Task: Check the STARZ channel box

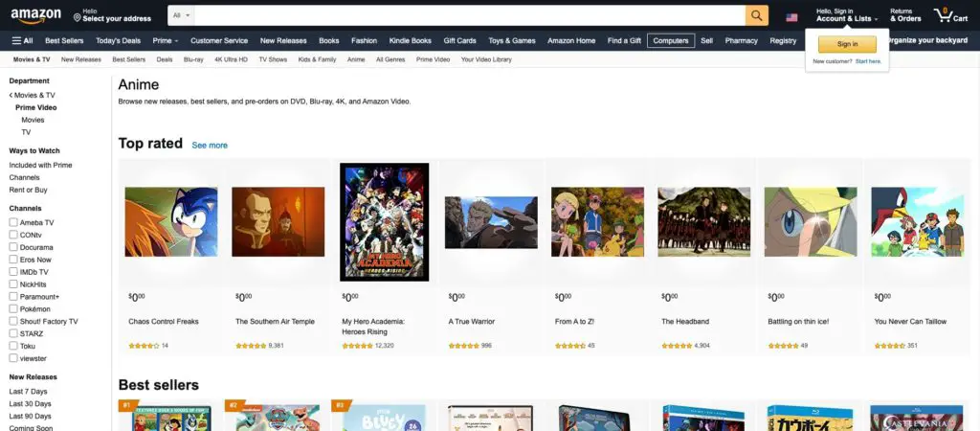Action: coord(13,333)
